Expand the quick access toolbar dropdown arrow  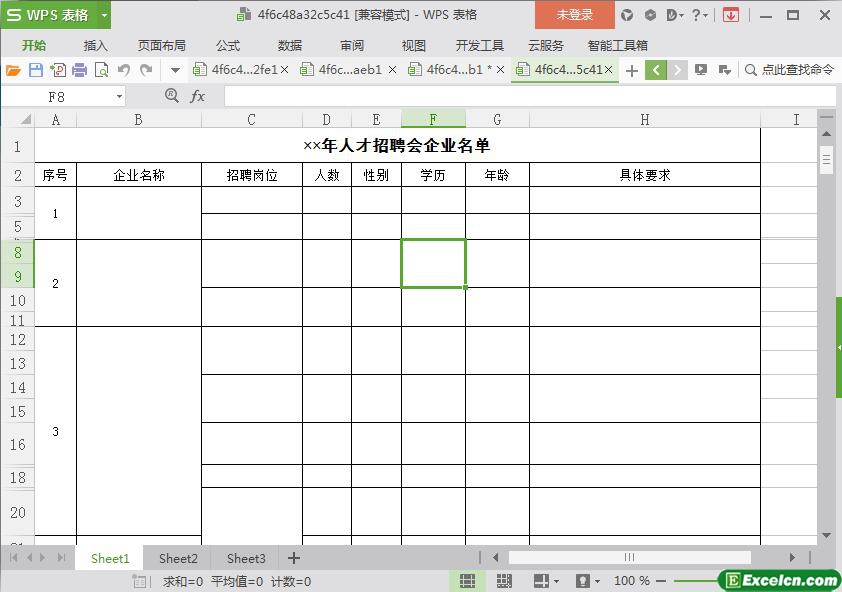pos(175,70)
